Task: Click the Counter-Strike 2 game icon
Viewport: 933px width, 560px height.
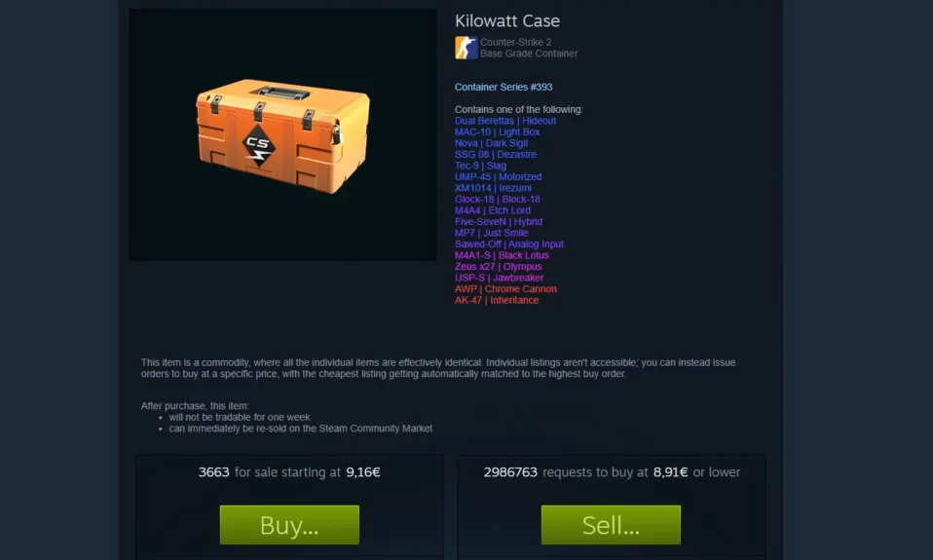Action: click(466, 48)
